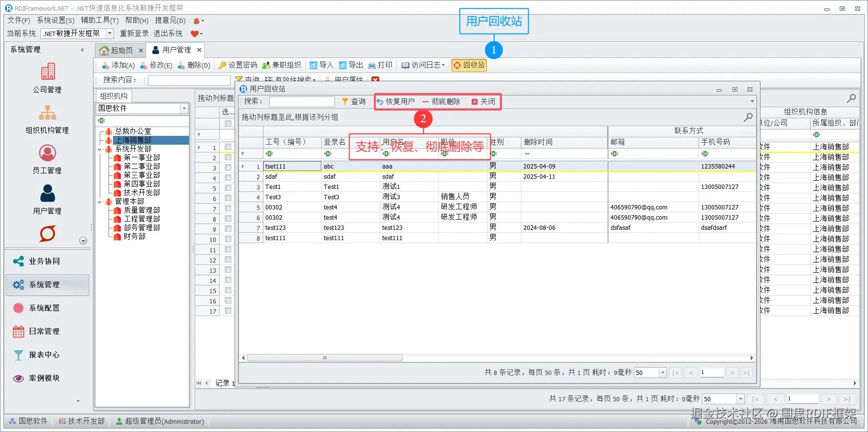
Task: Click 退出系统 button
Action: coord(168,33)
